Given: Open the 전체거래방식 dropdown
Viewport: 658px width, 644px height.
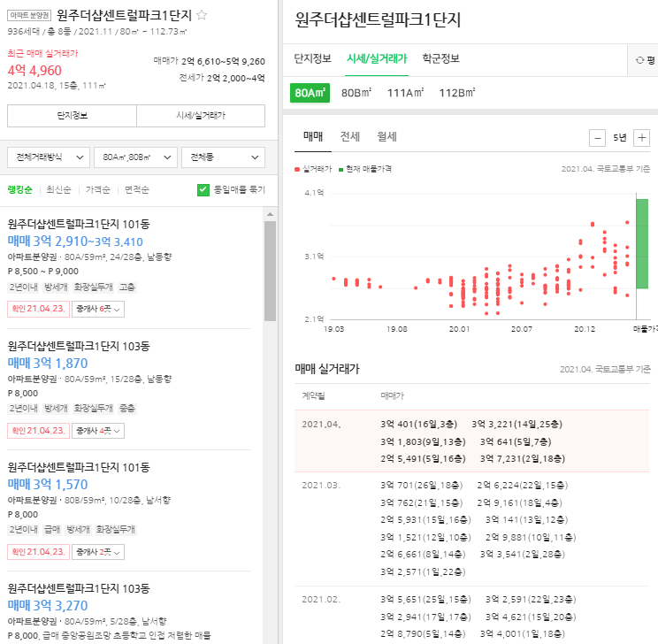Looking at the screenshot, I should tap(49, 157).
